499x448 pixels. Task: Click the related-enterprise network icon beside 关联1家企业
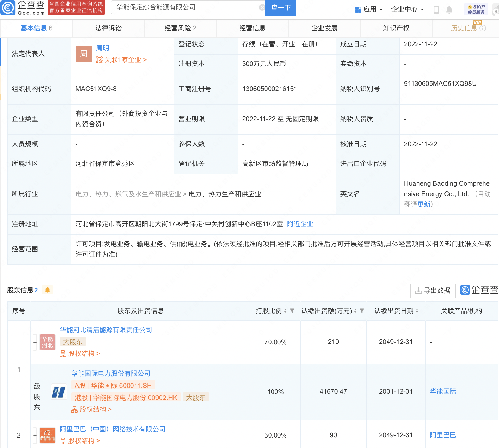click(99, 60)
